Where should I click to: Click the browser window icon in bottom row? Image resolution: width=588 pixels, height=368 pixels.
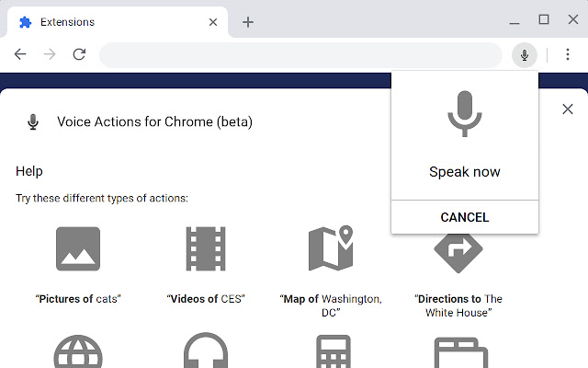coord(458,352)
